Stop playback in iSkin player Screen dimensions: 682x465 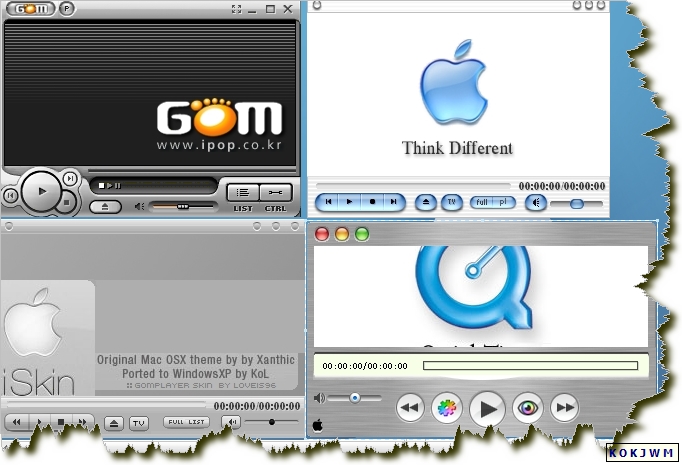61,422
